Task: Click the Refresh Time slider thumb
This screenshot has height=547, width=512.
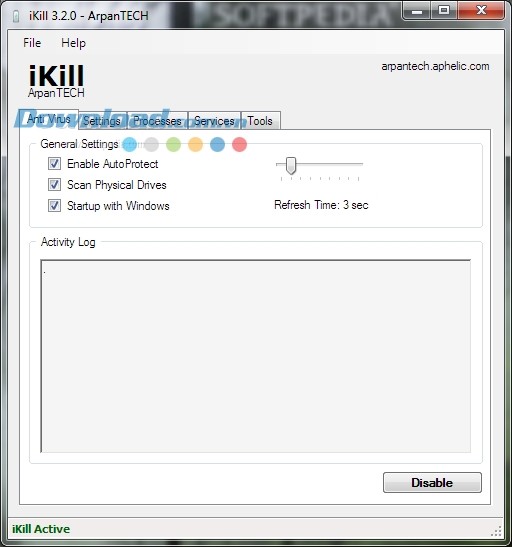Action: click(x=291, y=165)
